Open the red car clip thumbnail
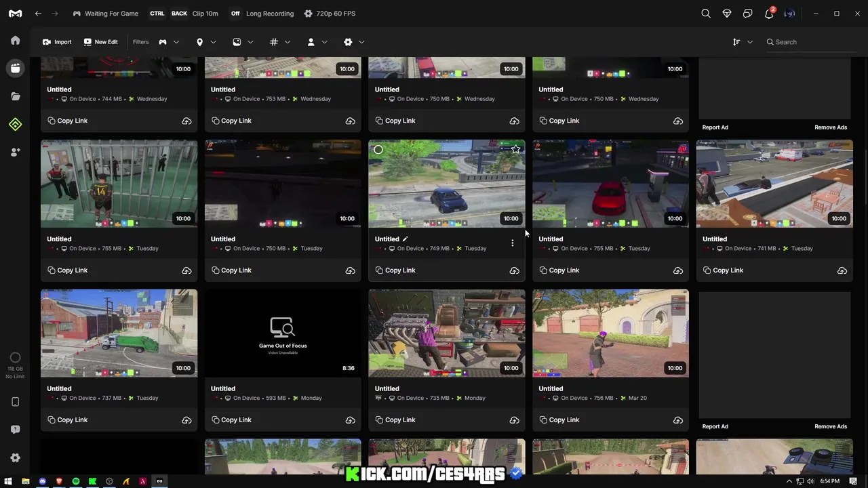Image resolution: width=868 pixels, height=488 pixels. 610,184
